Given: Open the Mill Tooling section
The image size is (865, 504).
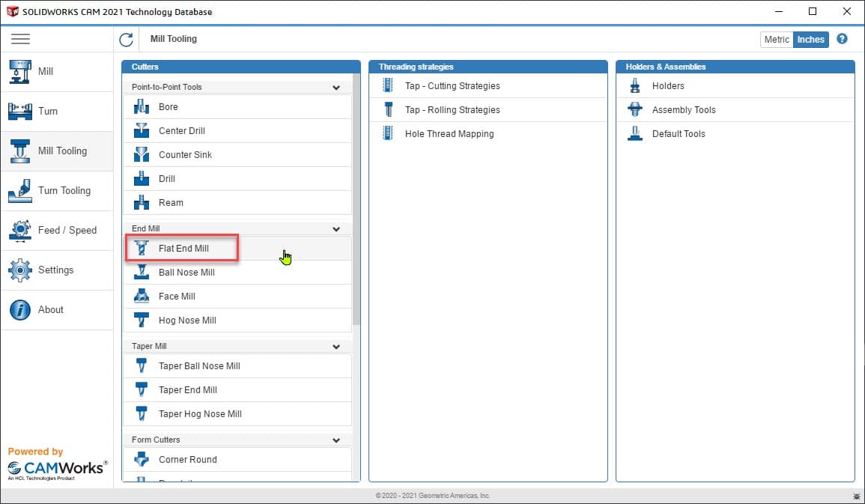Looking at the screenshot, I should point(57,151).
